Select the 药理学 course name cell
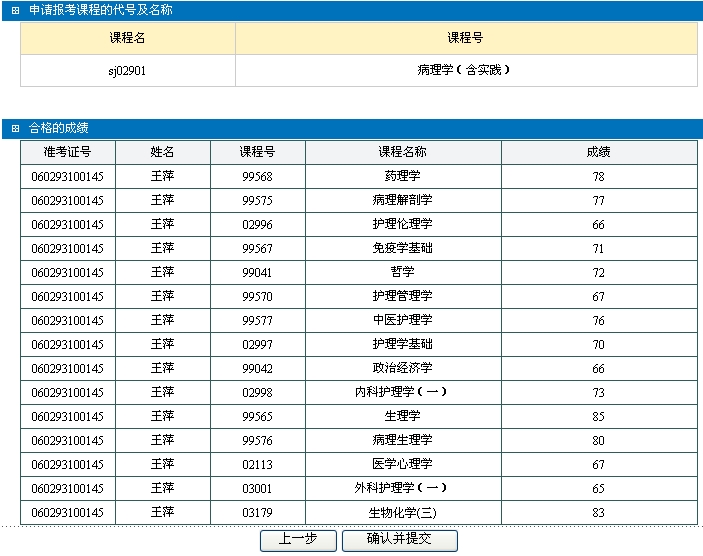 pyautogui.click(x=402, y=177)
